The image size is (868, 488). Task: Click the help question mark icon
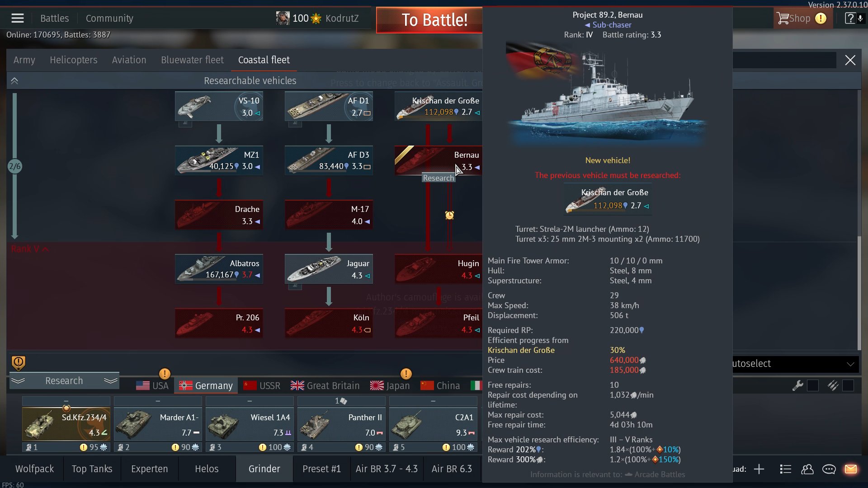pyautogui.click(x=850, y=19)
